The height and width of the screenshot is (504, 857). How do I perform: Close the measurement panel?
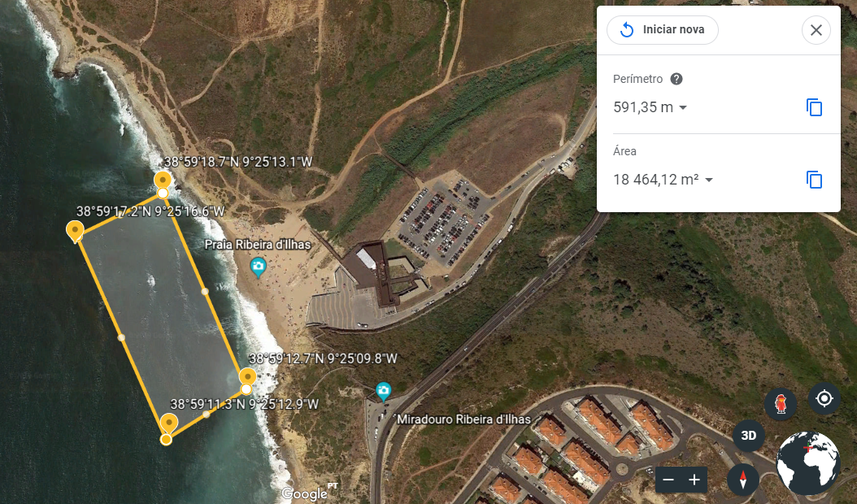click(816, 30)
